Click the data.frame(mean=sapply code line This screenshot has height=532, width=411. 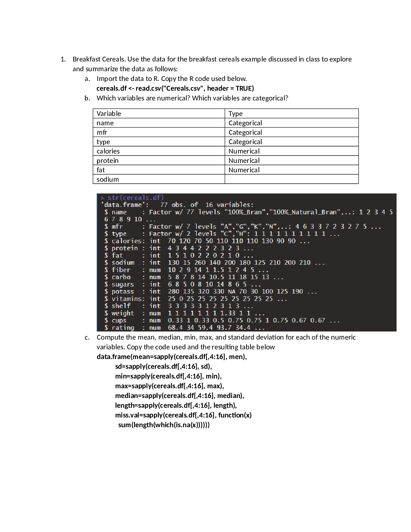click(172, 357)
